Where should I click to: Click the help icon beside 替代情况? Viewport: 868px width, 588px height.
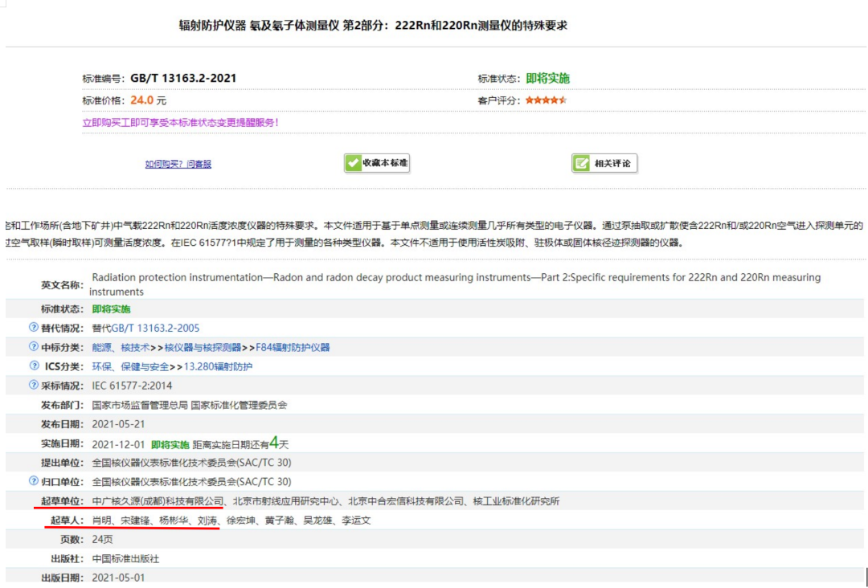34,327
